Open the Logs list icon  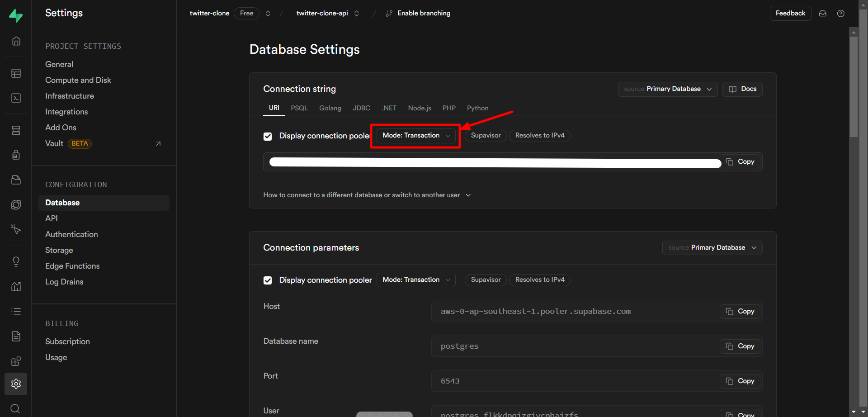[x=16, y=311]
